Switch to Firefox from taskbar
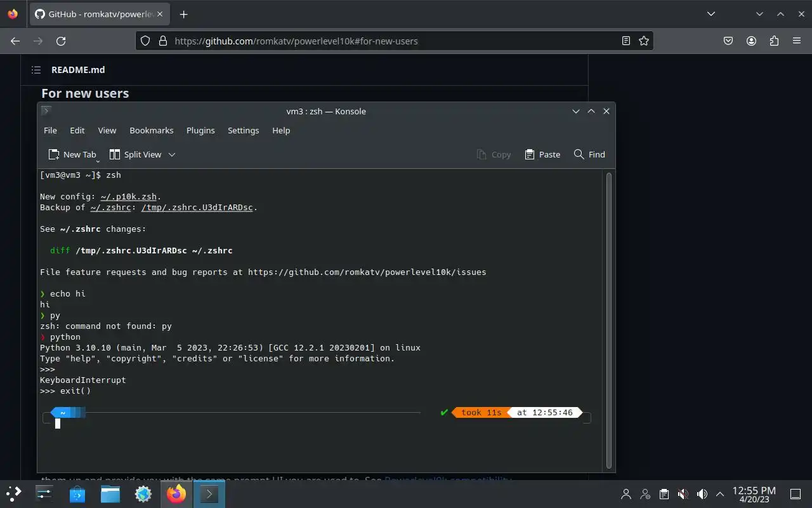Viewport: 812px width, 508px height. (176, 493)
